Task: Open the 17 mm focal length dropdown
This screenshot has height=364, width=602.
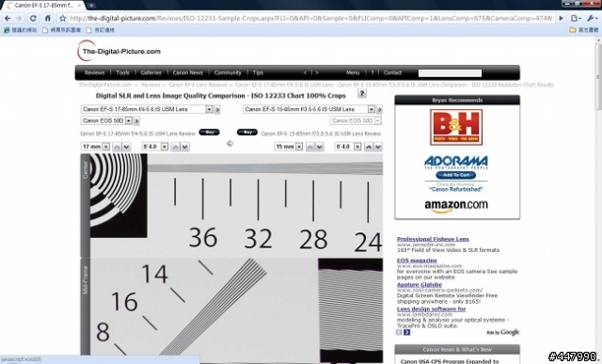Action: [95, 147]
